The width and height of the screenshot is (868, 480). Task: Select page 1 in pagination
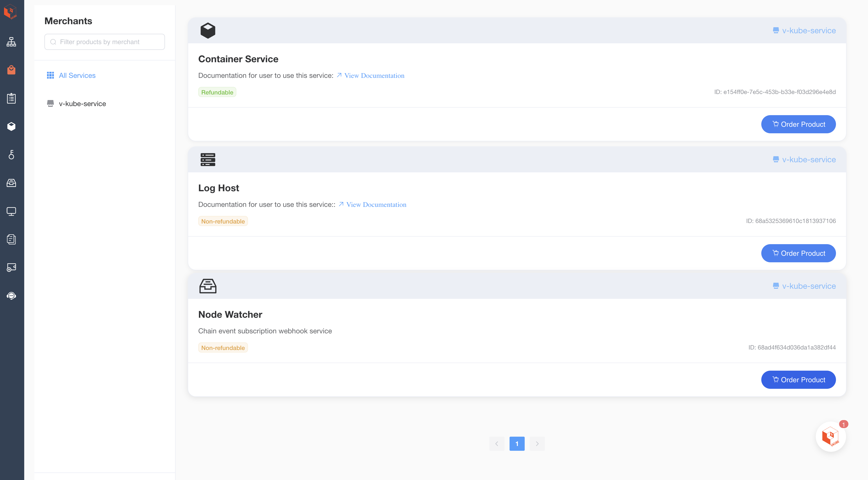(517, 444)
